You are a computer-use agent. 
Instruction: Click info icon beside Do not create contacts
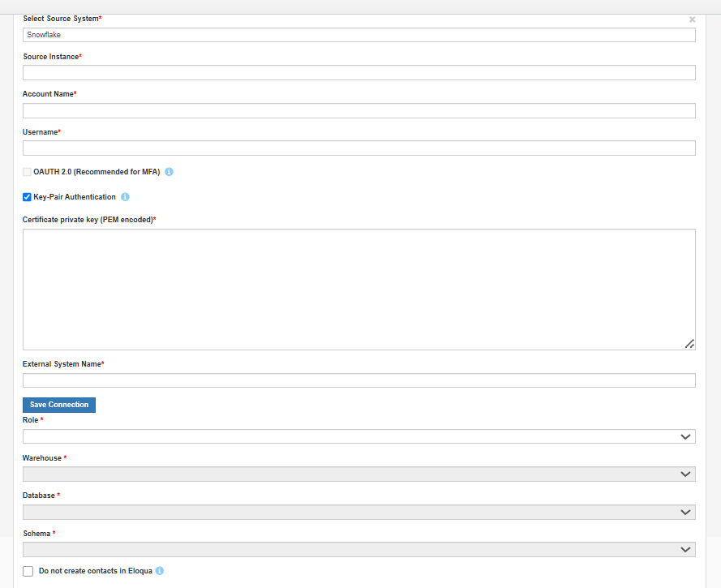[160, 571]
